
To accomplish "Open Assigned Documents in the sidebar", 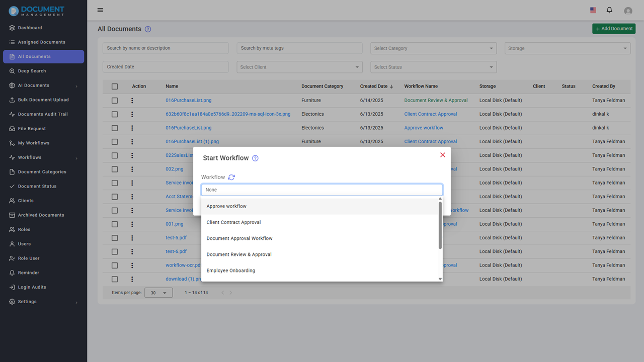I will click(x=42, y=42).
